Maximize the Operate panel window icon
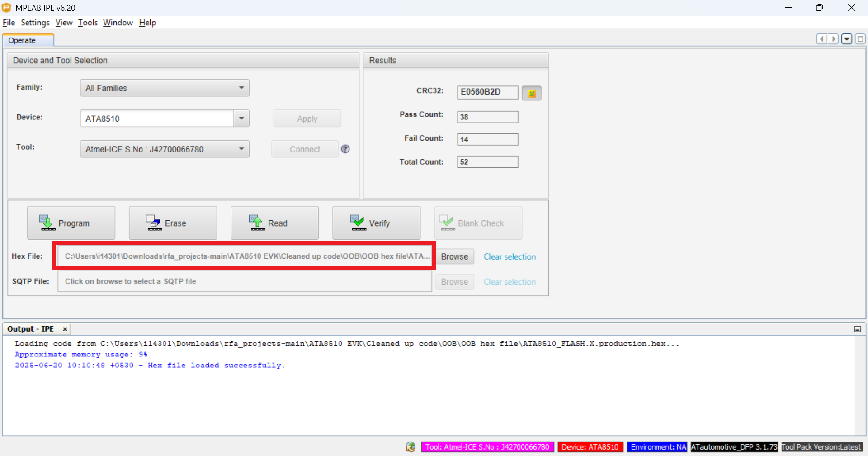 [860, 39]
